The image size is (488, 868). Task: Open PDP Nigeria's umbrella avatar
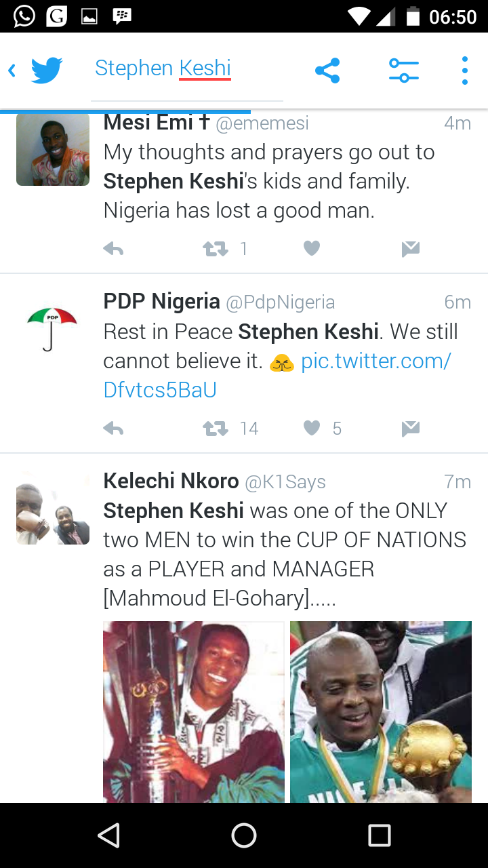tap(52, 328)
